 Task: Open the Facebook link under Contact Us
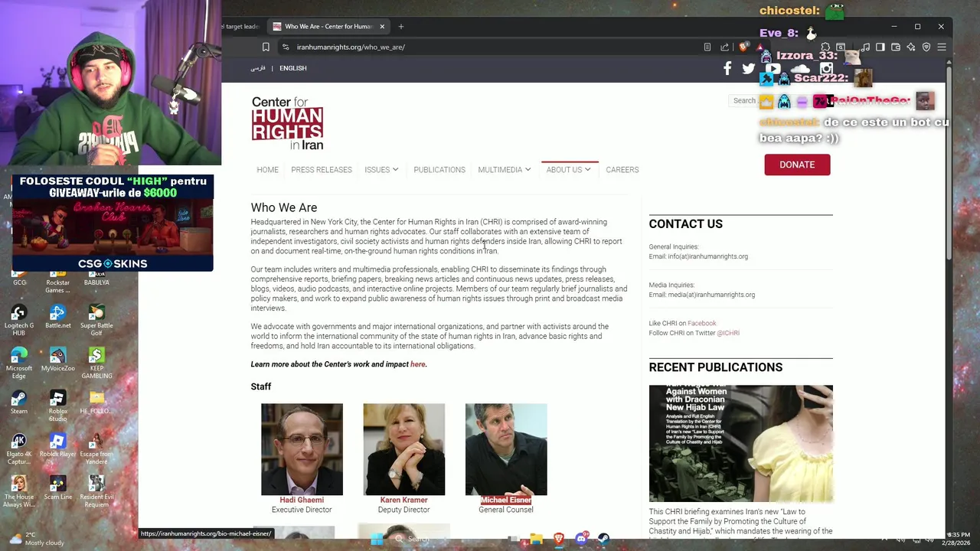[701, 323]
